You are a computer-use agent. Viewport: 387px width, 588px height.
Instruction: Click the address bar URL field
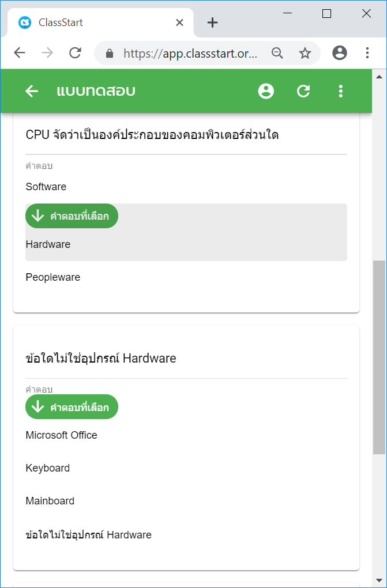pyautogui.click(x=190, y=54)
